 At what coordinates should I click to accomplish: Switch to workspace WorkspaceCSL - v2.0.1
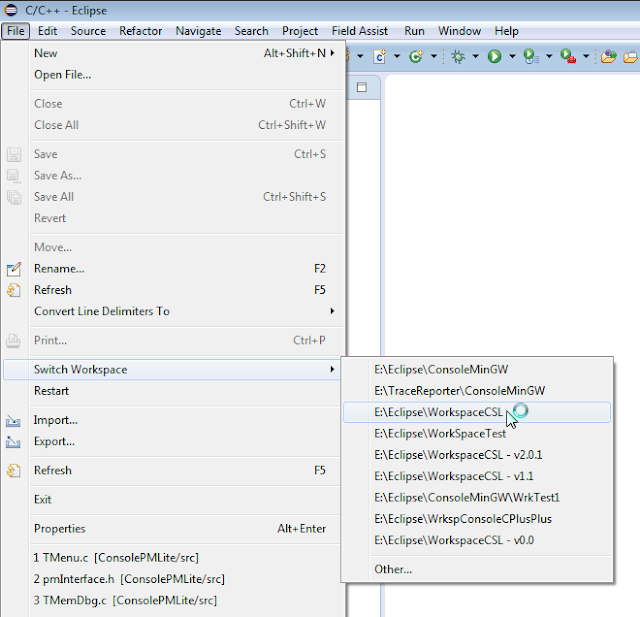(x=477, y=455)
